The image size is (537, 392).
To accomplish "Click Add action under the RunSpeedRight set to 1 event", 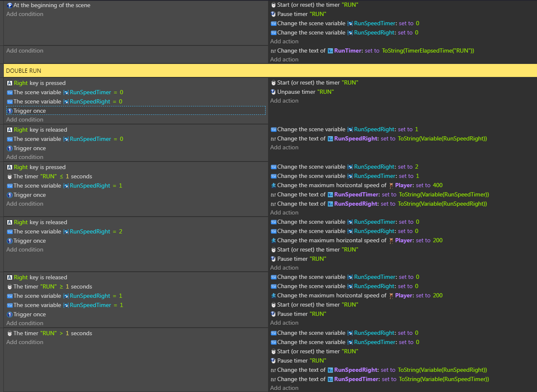I will point(284,147).
